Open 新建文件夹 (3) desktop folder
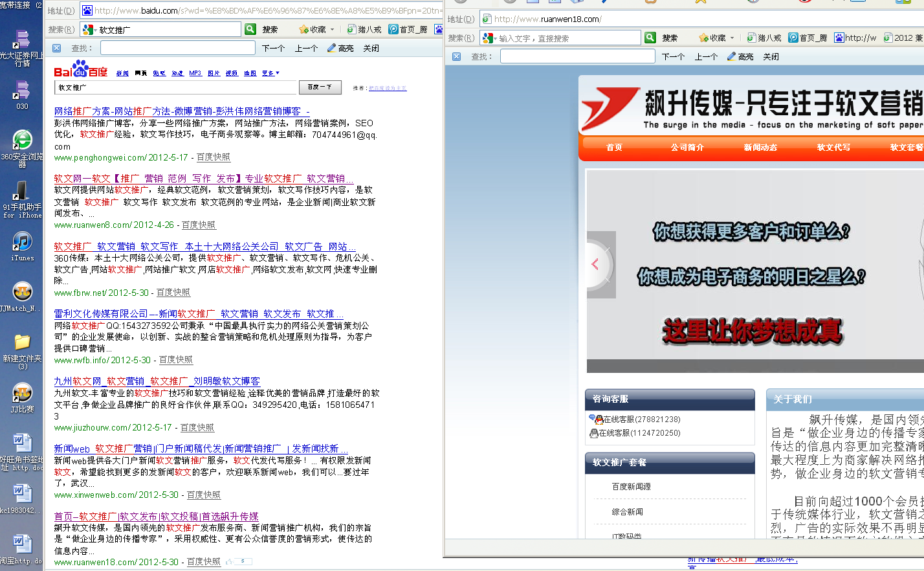 [x=22, y=352]
